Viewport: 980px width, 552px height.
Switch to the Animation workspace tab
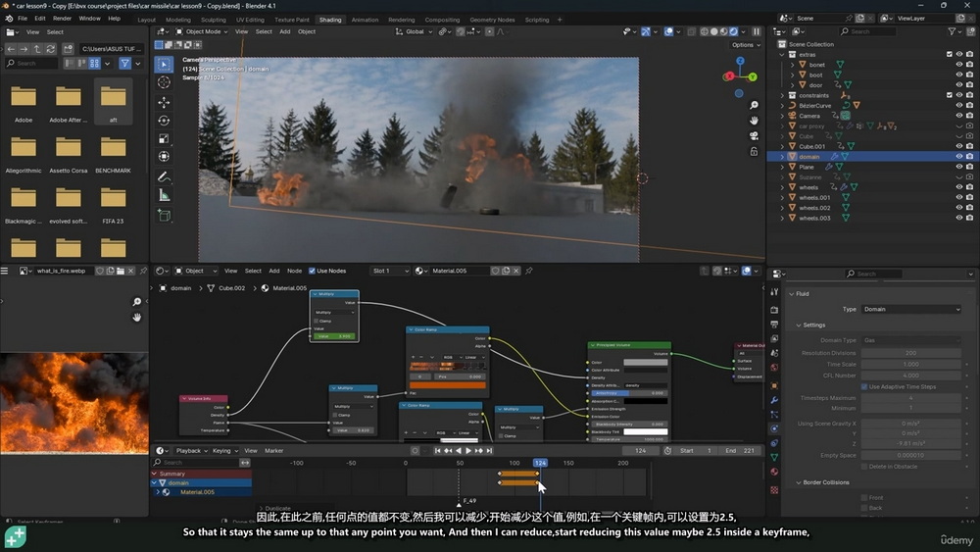(x=365, y=20)
